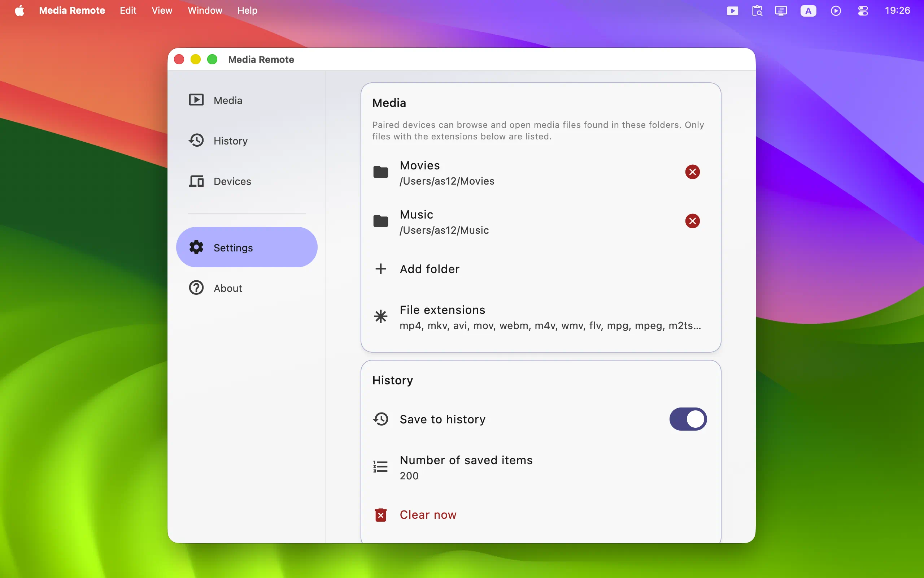Viewport: 924px width, 578px height.
Task: Click the Media play icon in sidebar
Action: point(196,100)
